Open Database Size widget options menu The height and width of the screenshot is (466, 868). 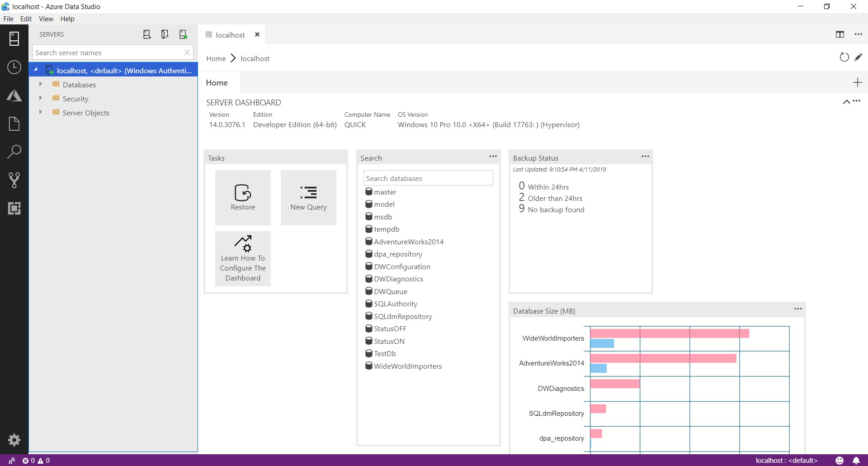798,309
